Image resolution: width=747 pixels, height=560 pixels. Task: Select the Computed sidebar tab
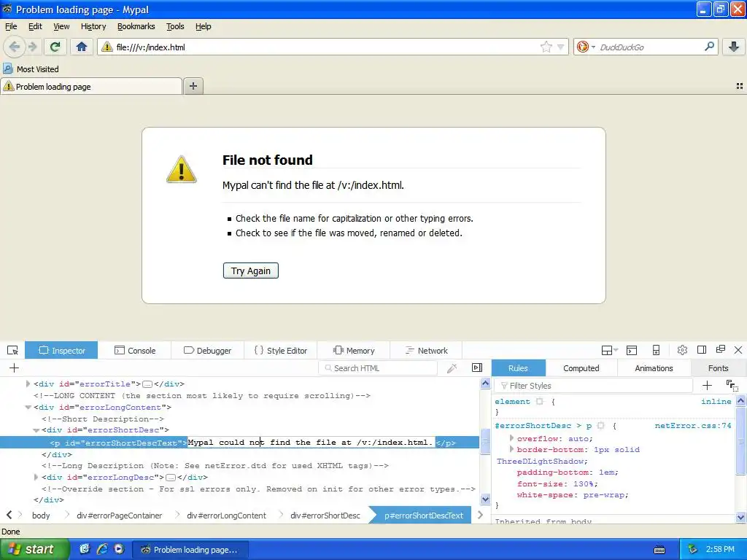point(581,368)
